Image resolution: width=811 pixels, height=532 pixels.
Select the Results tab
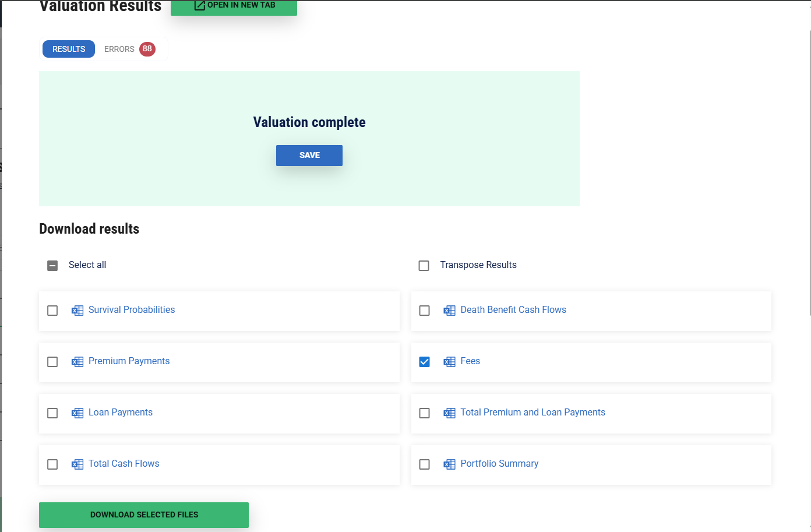[69, 49]
